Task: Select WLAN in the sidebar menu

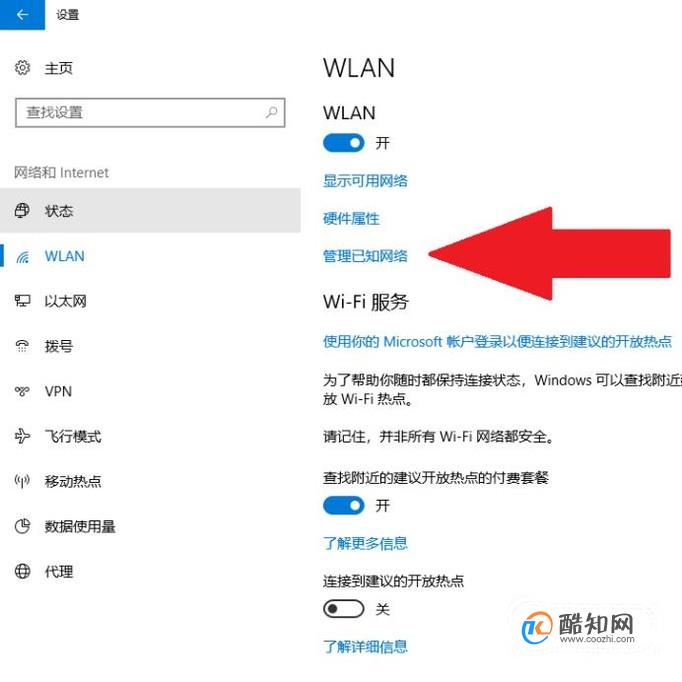Action: (x=150, y=256)
